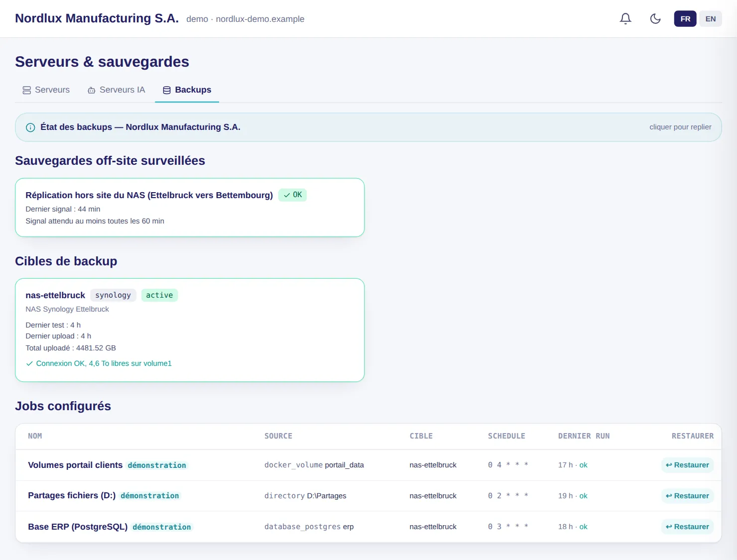Open Base ERP (PostgreSQL) job
Viewport: 737px width, 560px height.
point(78,527)
